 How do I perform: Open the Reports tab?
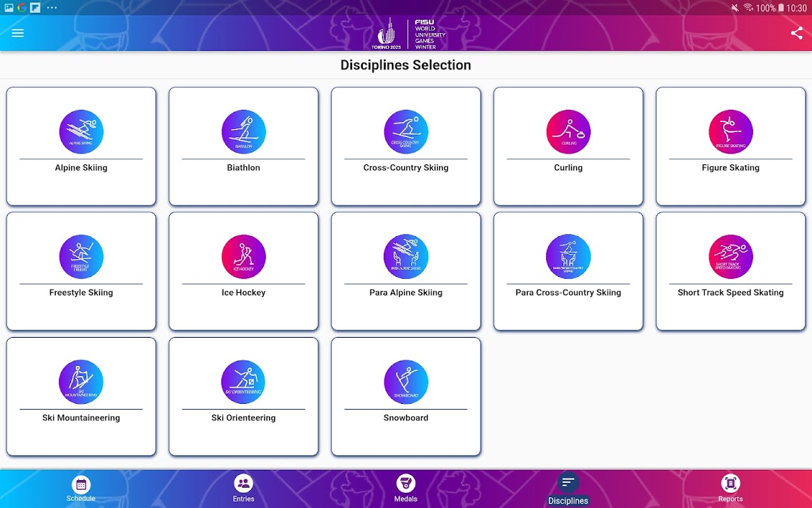tap(731, 489)
